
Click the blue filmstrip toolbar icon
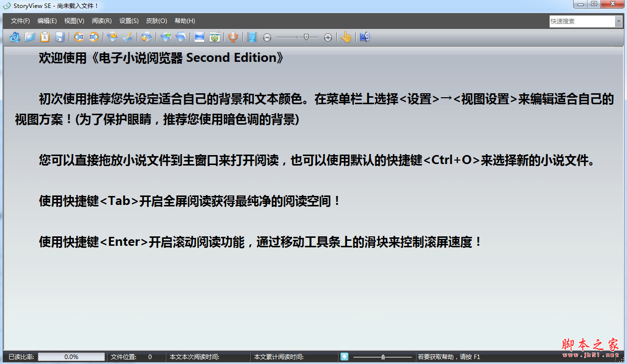(x=252, y=37)
